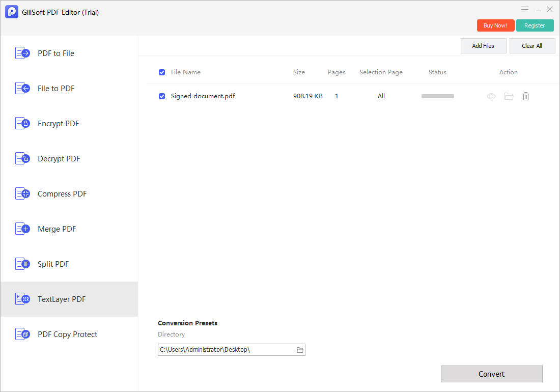
Task: Preview Signed document.pdf with eye icon
Action: tap(491, 96)
